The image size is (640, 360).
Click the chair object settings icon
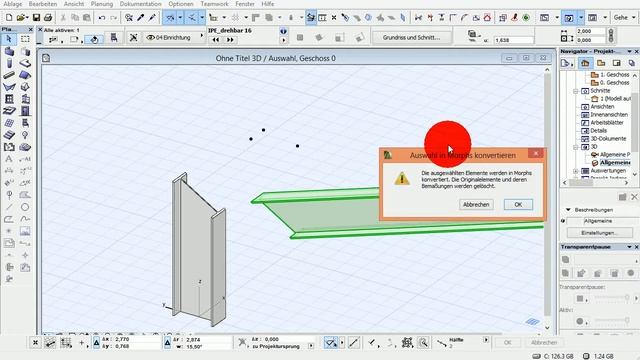click(114, 38)
